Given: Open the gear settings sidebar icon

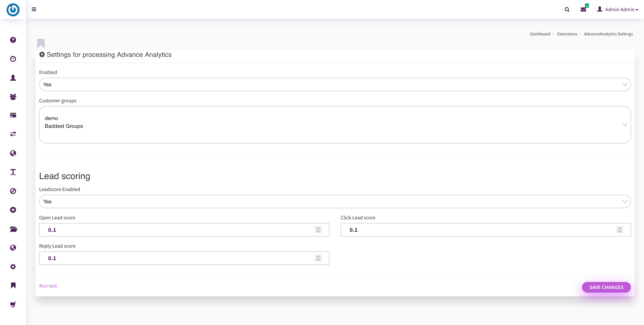Looking at the screenshot, I should pyautogui.click(x=13, y=266).
